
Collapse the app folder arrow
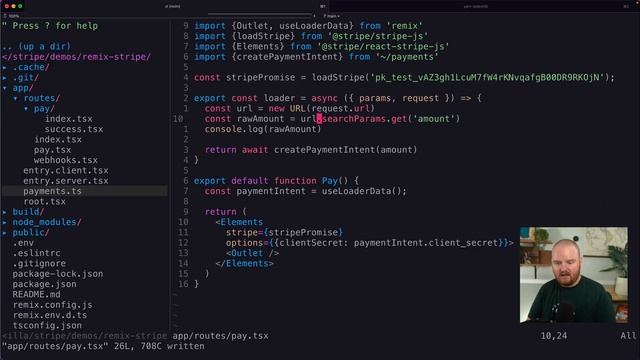(4, 88)
